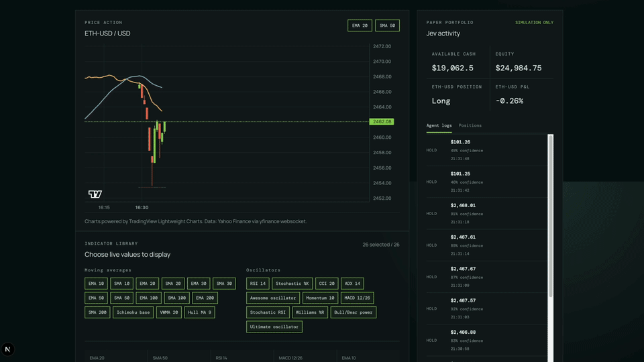Click the Jev activity heading
The image size is (644, 362).
pos(443,34)
